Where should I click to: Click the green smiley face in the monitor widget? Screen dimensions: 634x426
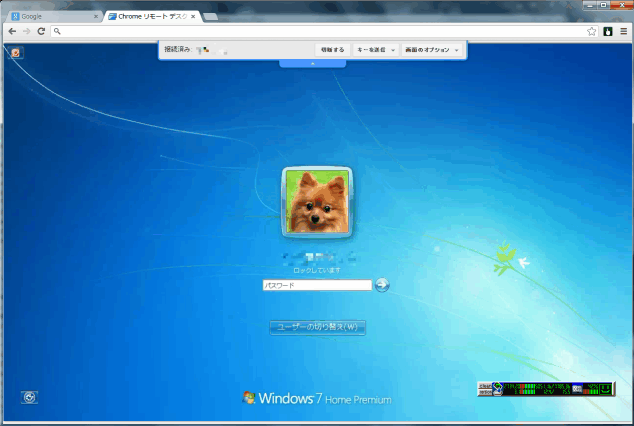click(x=605, y=389)
